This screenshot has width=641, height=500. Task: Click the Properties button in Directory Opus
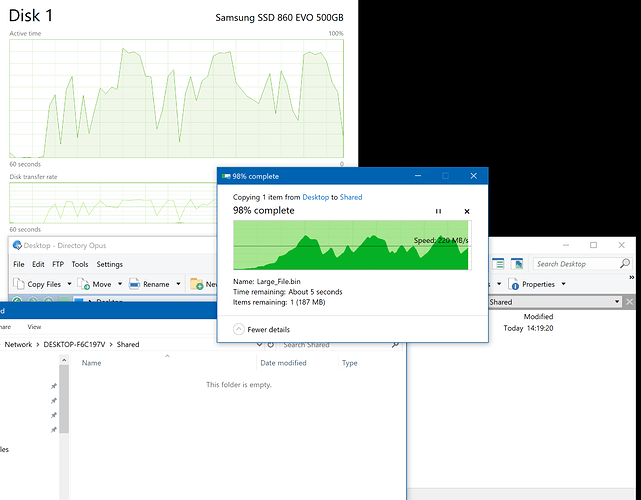click(531, 284)
